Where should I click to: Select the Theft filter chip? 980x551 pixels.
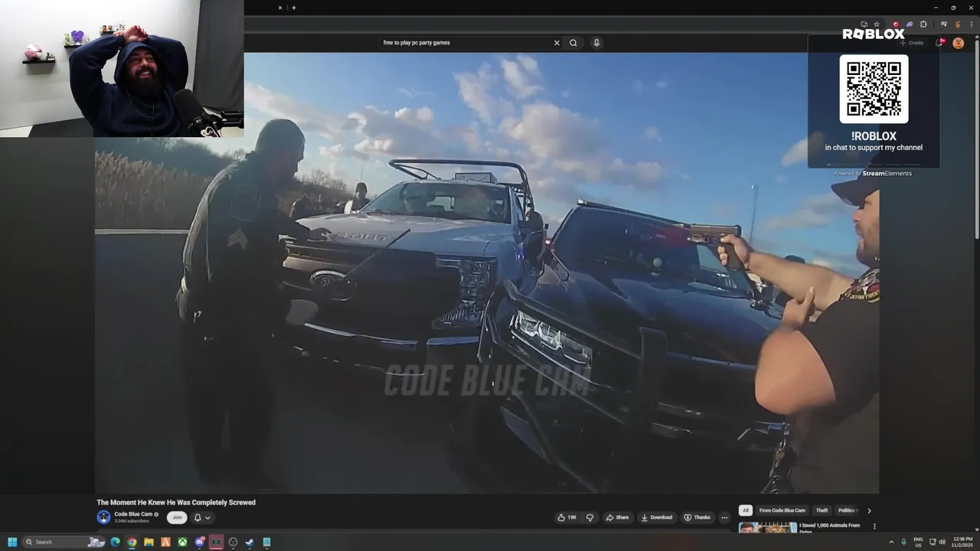822,510
